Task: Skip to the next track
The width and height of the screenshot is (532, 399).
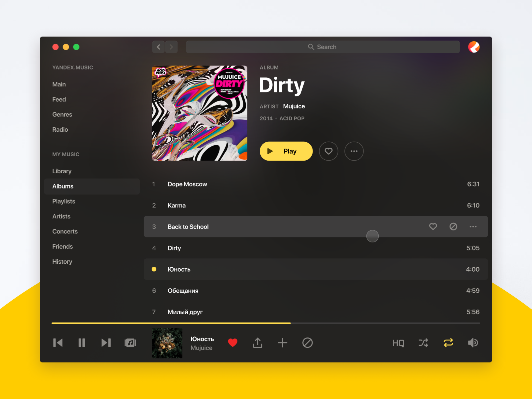Action: pos(106,343)
